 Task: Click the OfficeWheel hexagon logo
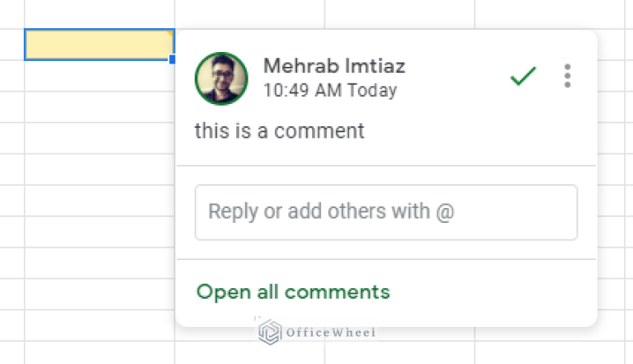(270, 332)
